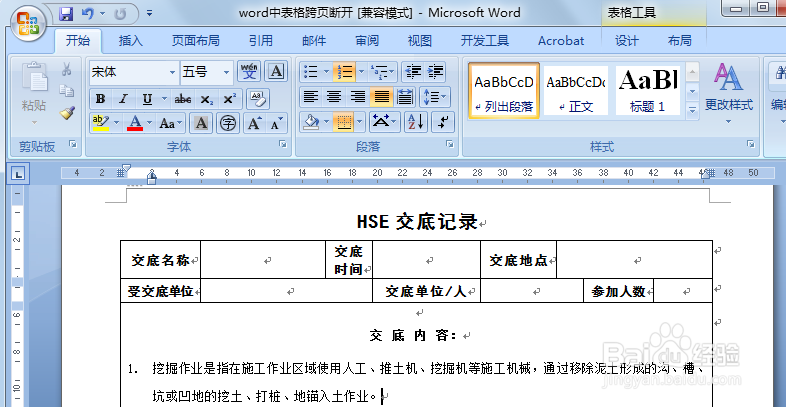Open table tools 布局 tab

click(680, 41)
